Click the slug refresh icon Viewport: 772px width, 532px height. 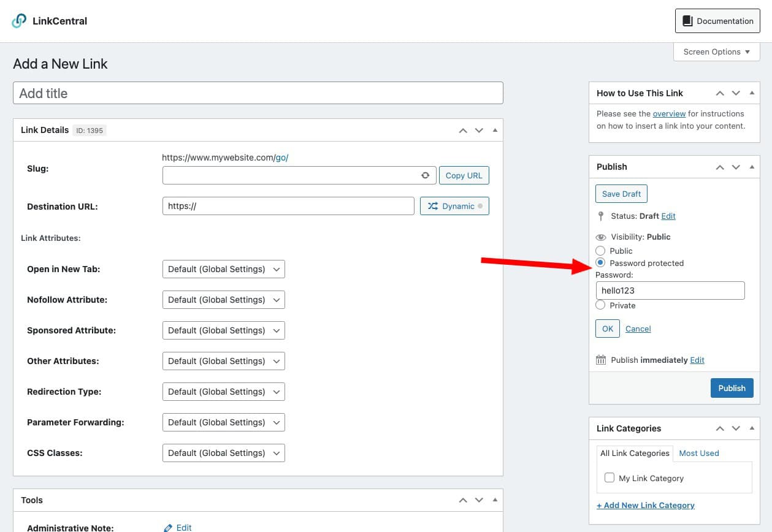coord(425,175)
